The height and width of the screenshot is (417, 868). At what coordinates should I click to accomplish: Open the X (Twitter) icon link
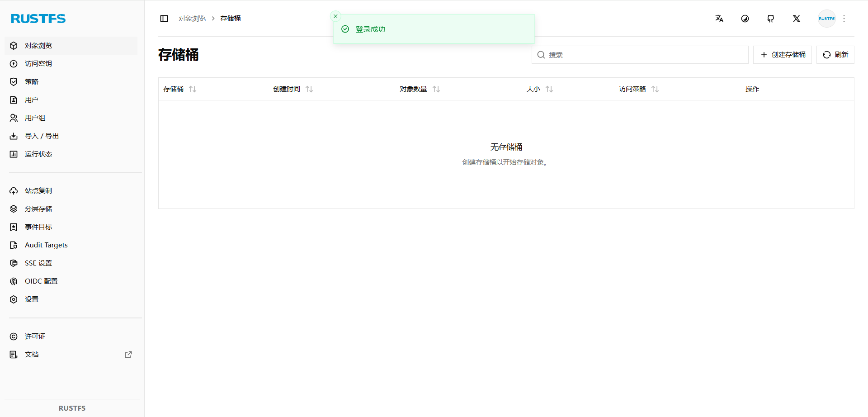797,19
